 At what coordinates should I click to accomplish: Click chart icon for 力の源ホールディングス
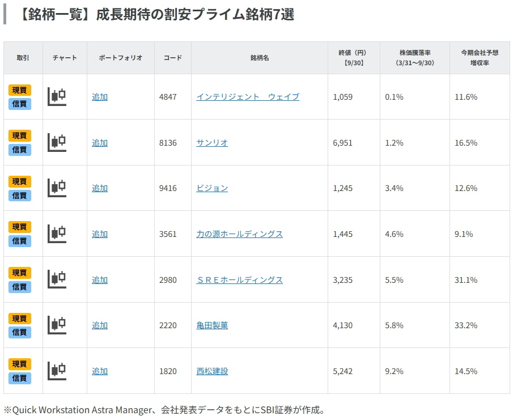point(57,234)
